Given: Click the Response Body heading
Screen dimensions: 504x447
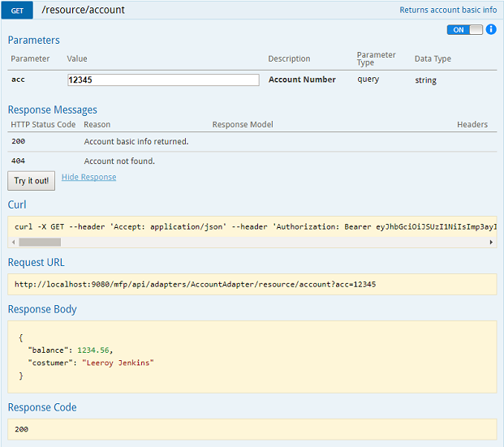Looking at the screenshot, I should [x=42, y=309].
